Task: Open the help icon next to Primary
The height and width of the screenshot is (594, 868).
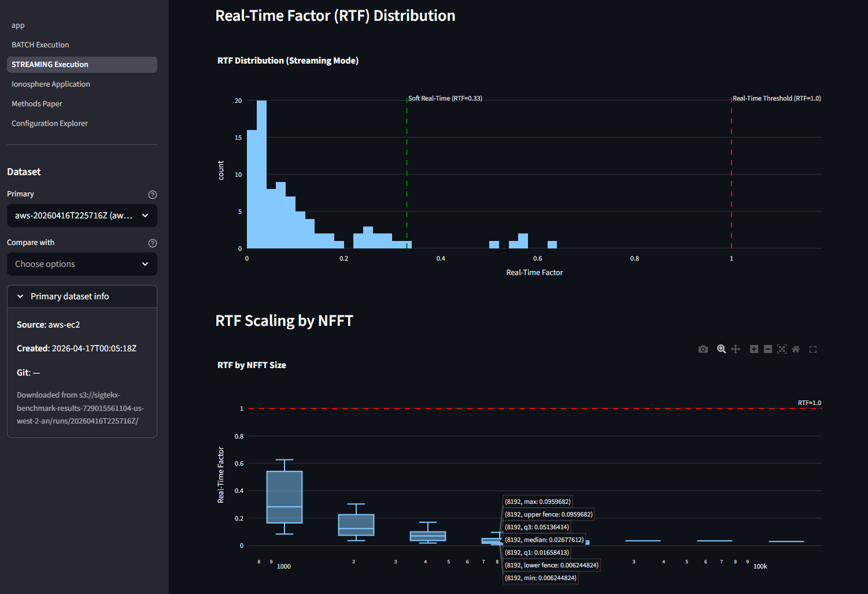Action: (x=152, y=194)
